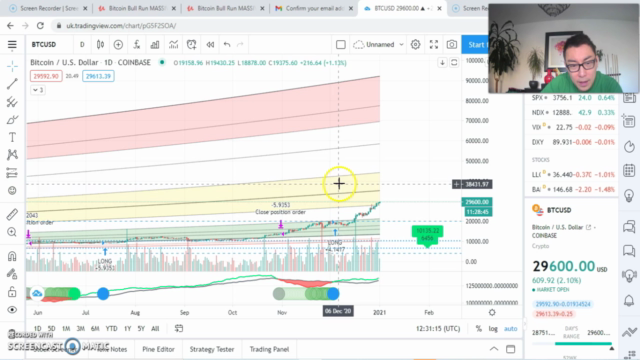Click the Start button

(x=475, y=44)
